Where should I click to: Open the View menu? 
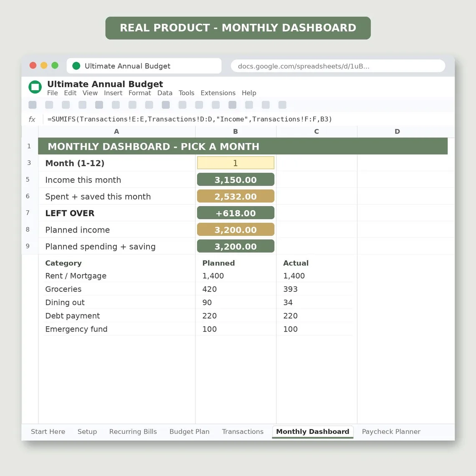tap(90, 93)
